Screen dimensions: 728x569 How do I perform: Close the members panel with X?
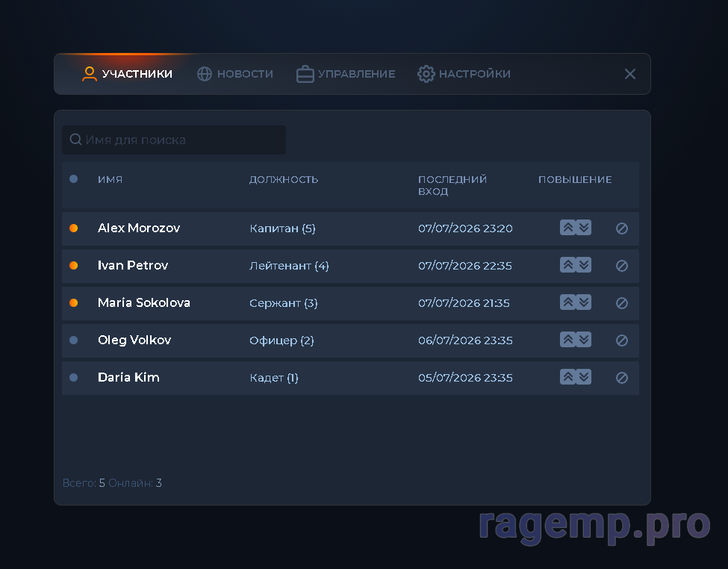coord(630,74)
